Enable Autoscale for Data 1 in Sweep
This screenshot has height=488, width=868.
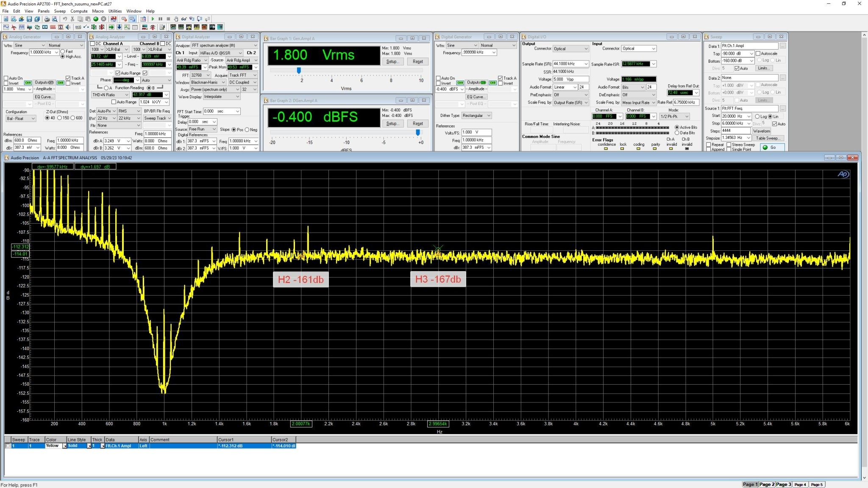click(x=758, y=53)
